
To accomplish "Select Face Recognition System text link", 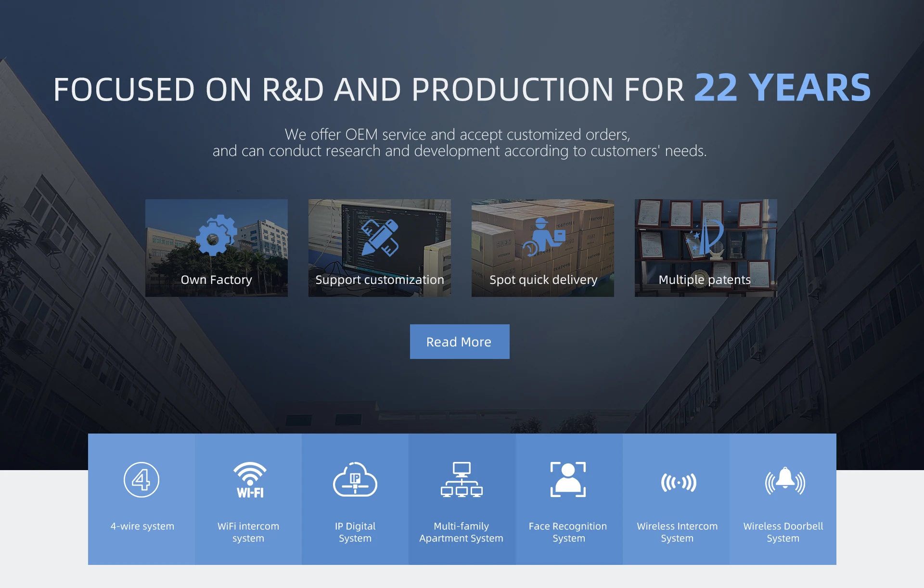I will pyautogui.click(x=568, y=532).
